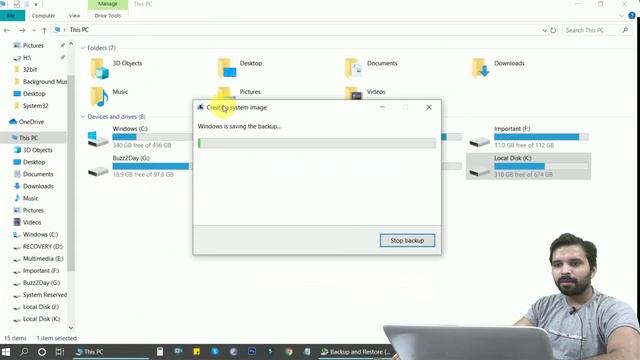Image resolution: width=640 pixels, height=360 pixels.
Task: Select OneDrive in the navigation pane
Action: (x=31, y=122)
